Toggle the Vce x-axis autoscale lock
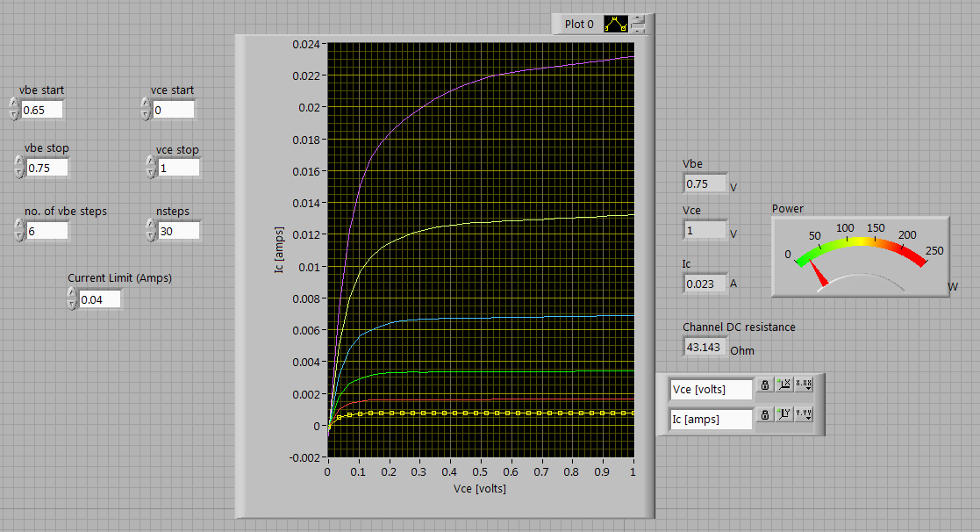 (765, 385)
